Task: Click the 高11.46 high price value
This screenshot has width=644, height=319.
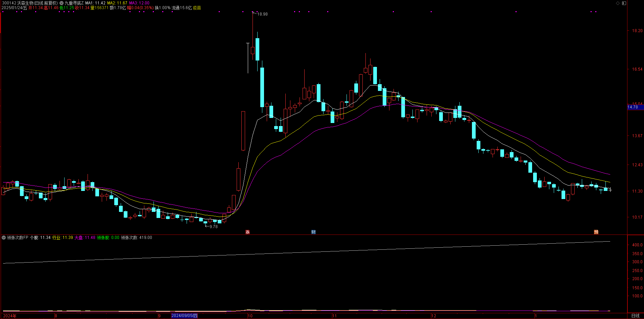Action: pyautogui.click(x=51, y=8)
